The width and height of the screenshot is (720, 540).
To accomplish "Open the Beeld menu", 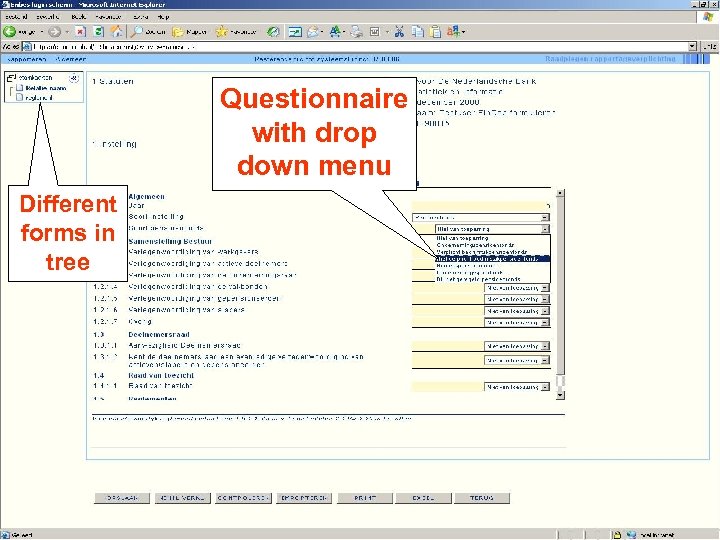I will (79, 17).
